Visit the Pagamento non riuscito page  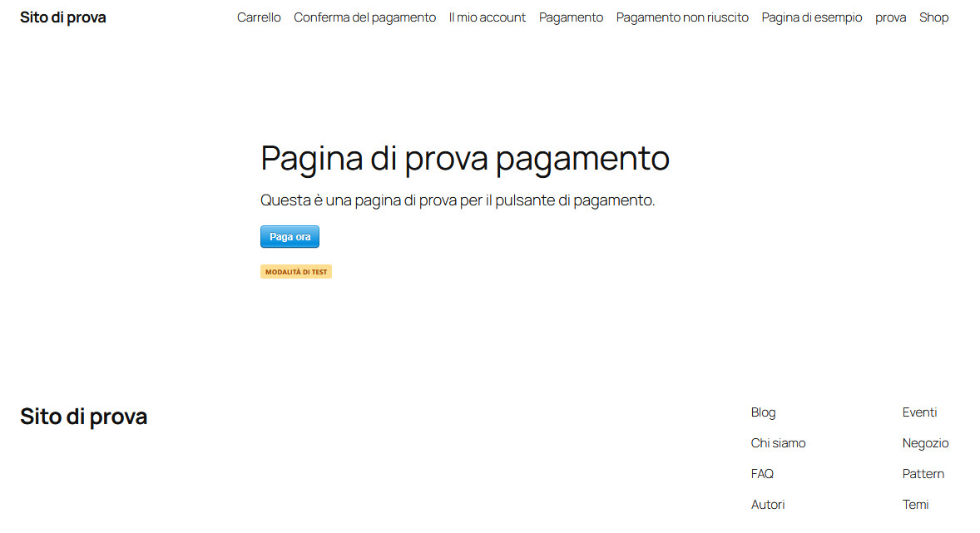point(682,17)
